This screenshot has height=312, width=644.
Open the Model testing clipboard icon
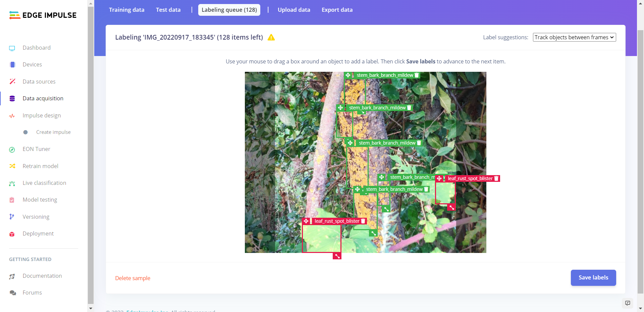point(12,200)
